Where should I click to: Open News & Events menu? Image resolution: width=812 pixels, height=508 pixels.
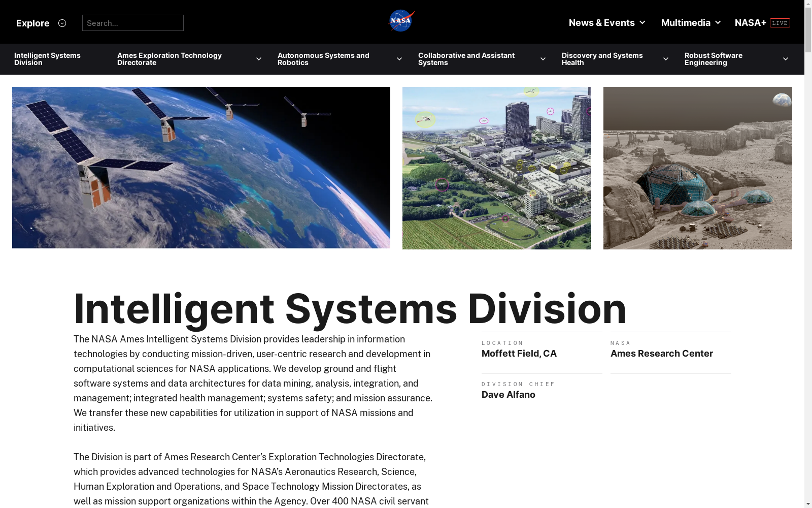click(x=602, y=23)
